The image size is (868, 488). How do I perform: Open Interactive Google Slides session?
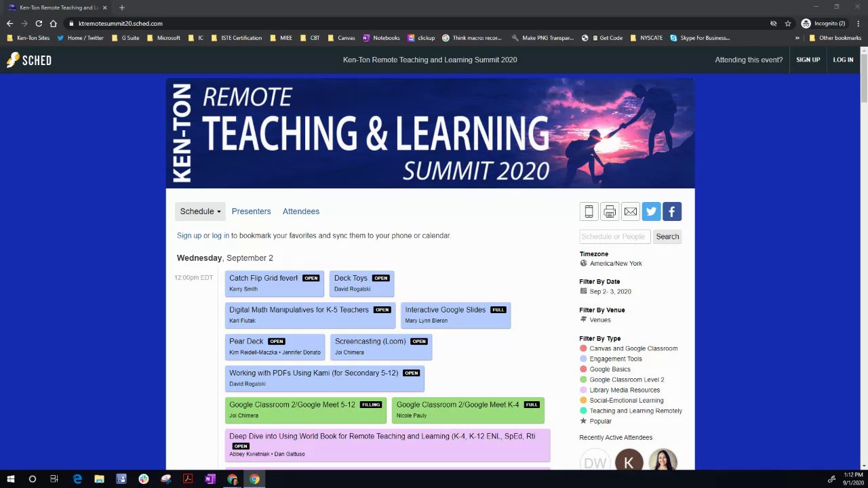456,315
